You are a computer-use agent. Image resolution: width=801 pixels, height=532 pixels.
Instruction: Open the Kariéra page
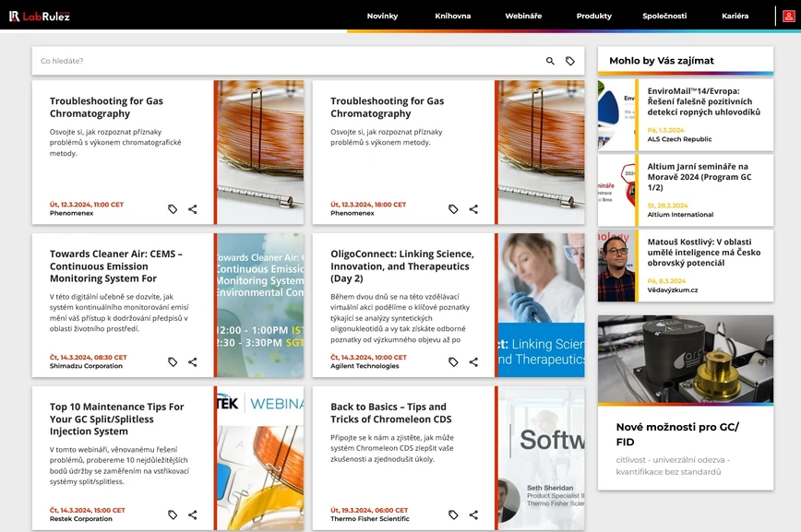click(735, 15)
